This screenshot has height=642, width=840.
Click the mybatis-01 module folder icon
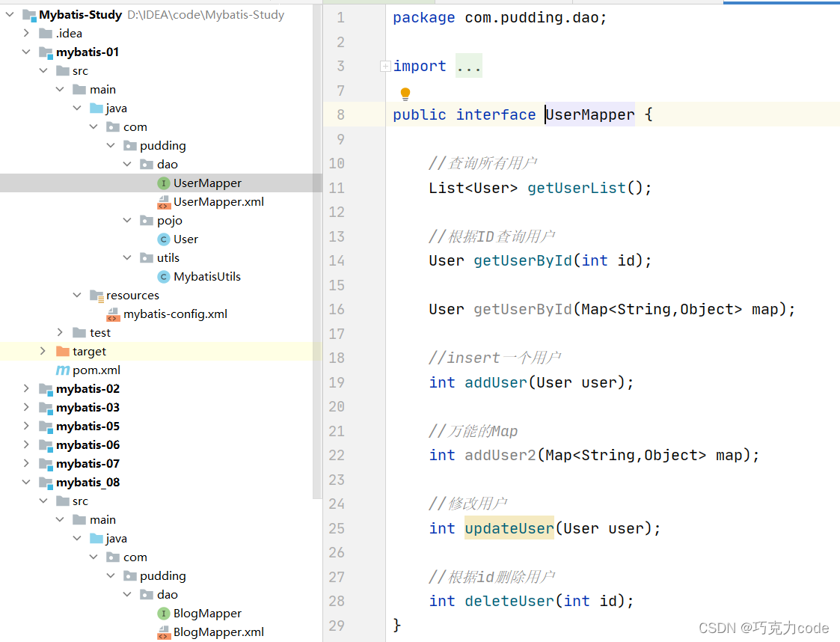pyautogui.click(x=46, y=52)
